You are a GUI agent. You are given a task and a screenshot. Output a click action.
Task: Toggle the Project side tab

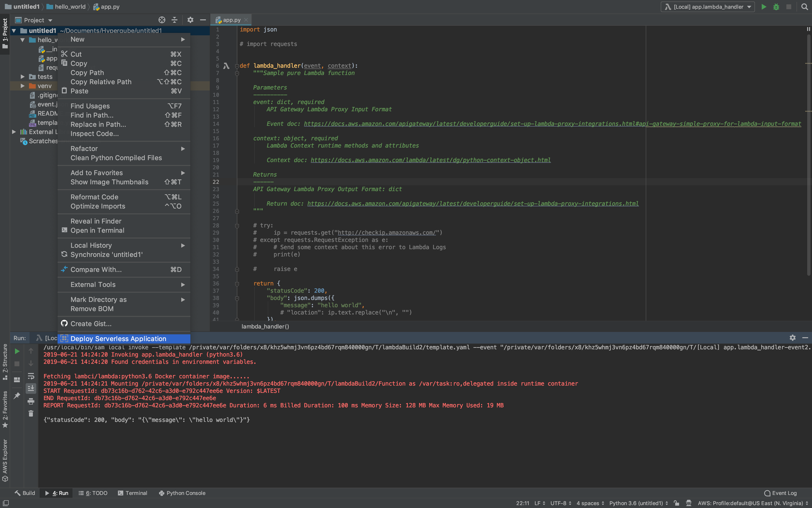5,33
